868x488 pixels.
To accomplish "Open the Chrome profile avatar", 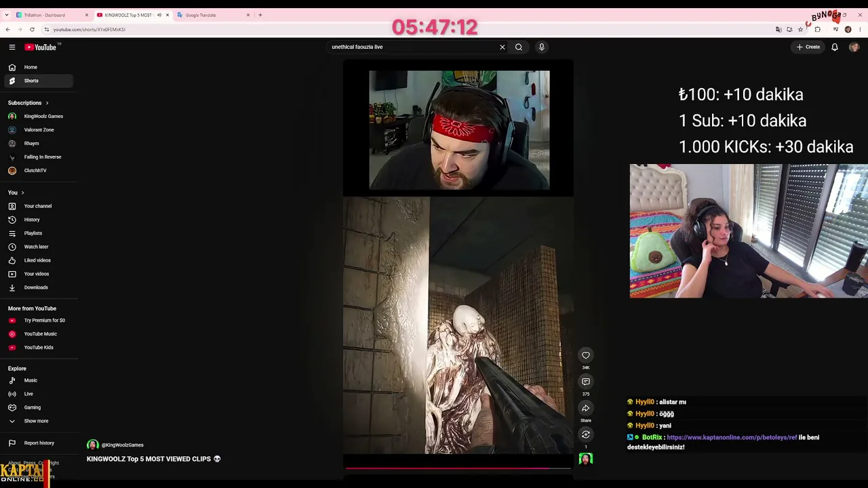I will (848, 30).
